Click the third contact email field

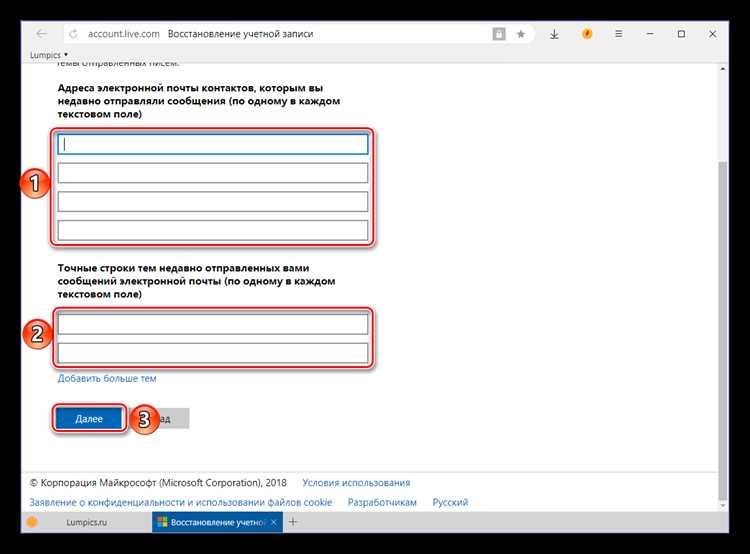tap(213, 201)
